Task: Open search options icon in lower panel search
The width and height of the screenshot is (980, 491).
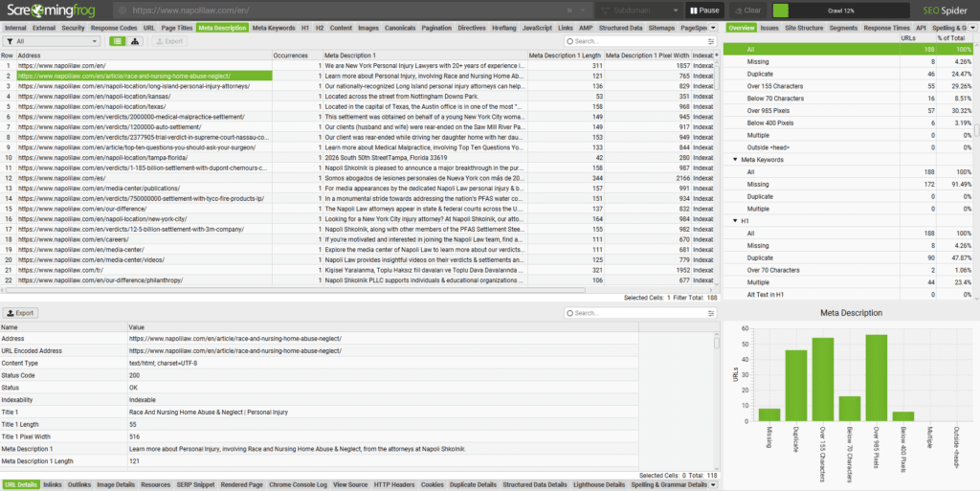Action: [x=711, y=313]
